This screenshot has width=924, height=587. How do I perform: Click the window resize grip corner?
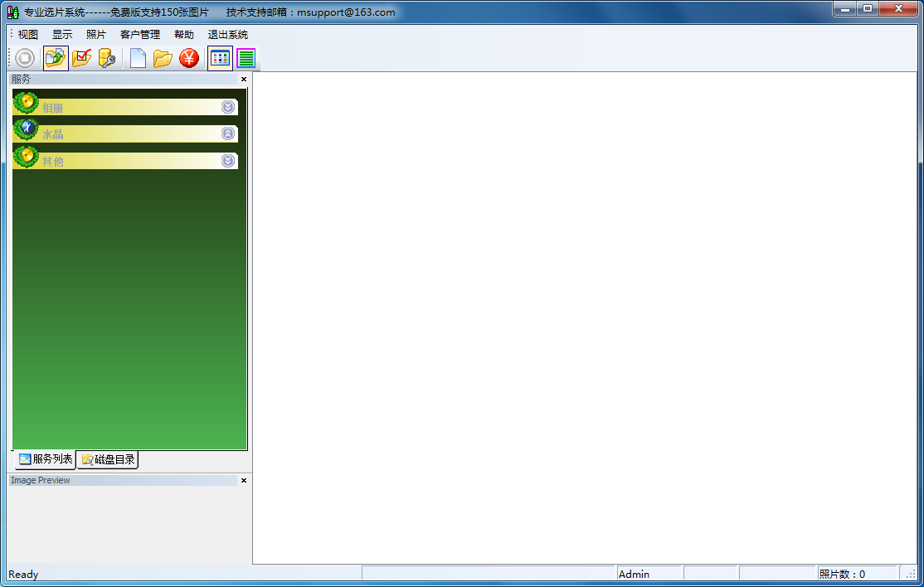[x=911, y=575]
